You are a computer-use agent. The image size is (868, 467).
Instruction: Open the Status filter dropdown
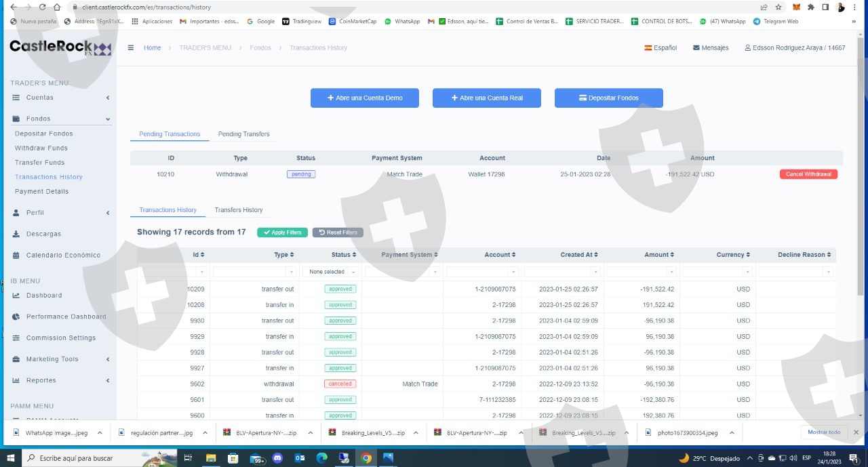[x=330, y=272]
